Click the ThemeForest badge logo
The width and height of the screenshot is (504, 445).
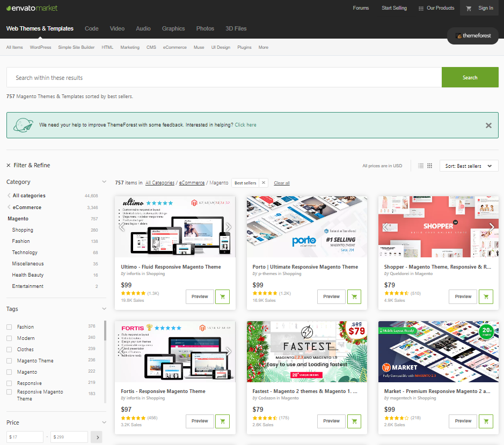coord(472,35)
